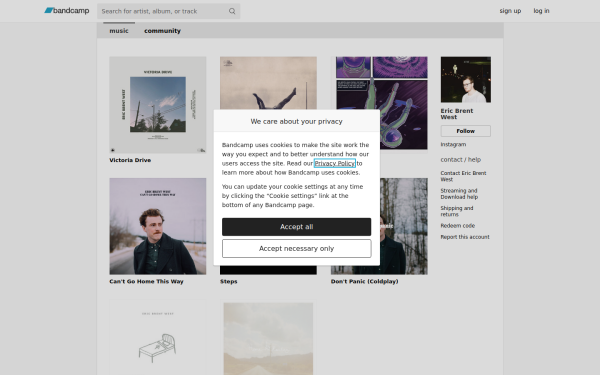Open the Redeem code link

click(458, 225)
